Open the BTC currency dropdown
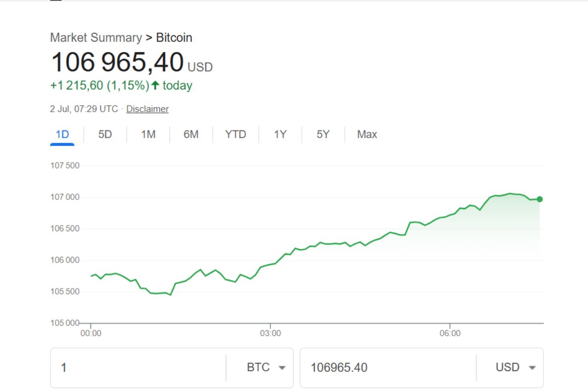The image size is (588, 392). 266,367
